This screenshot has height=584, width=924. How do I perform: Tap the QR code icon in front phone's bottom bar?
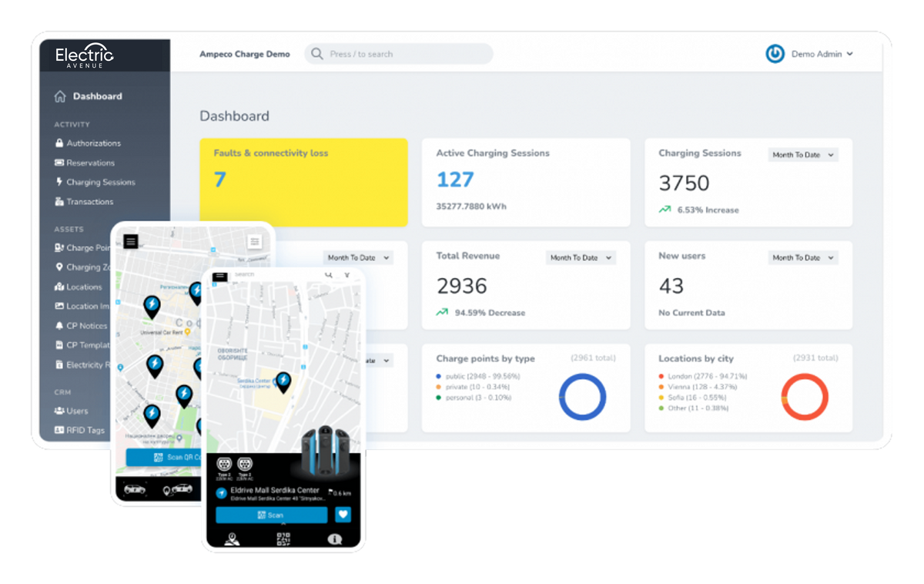[283, 539]
